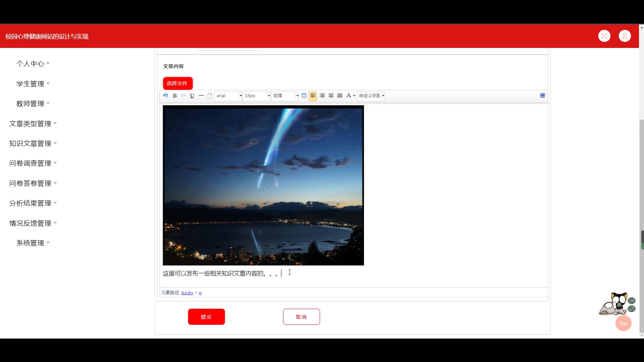Set justified text alignment

tap(340, 96)
